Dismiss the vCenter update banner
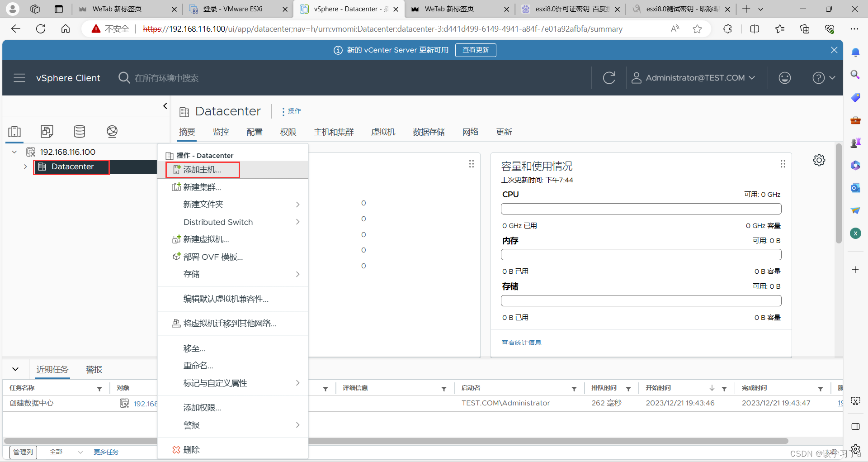Viewport: 868px width, 462px height. coord(834,50)
